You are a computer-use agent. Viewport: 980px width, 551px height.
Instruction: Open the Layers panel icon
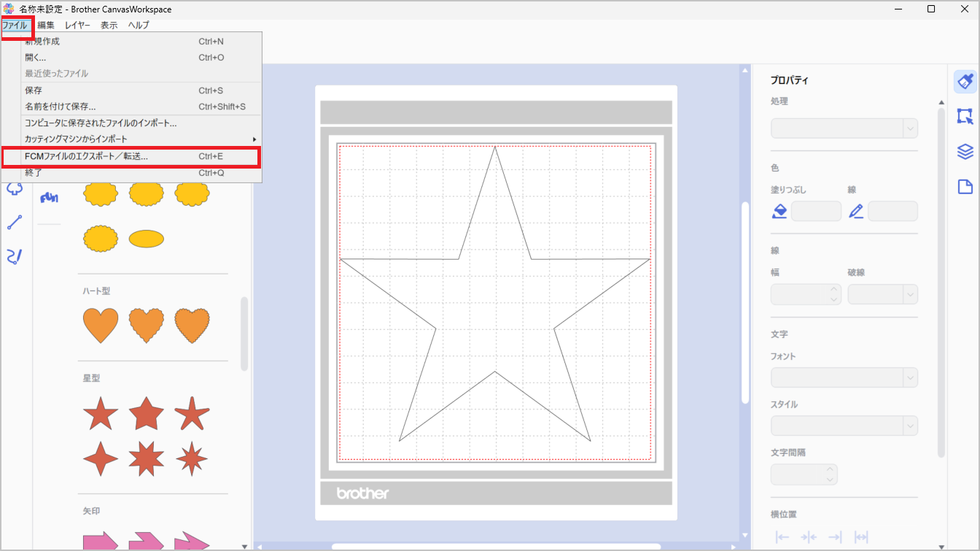965,151
